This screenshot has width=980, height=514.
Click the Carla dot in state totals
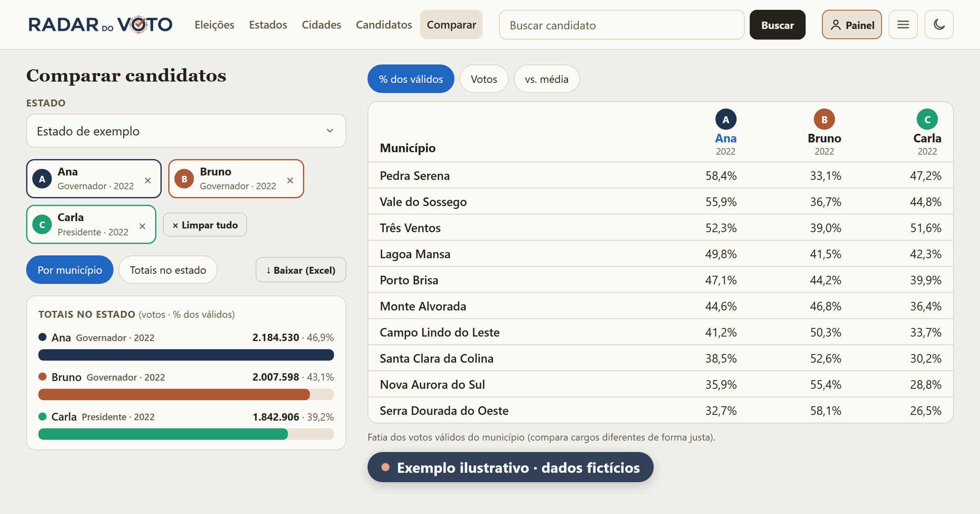[x=42, y=417]
